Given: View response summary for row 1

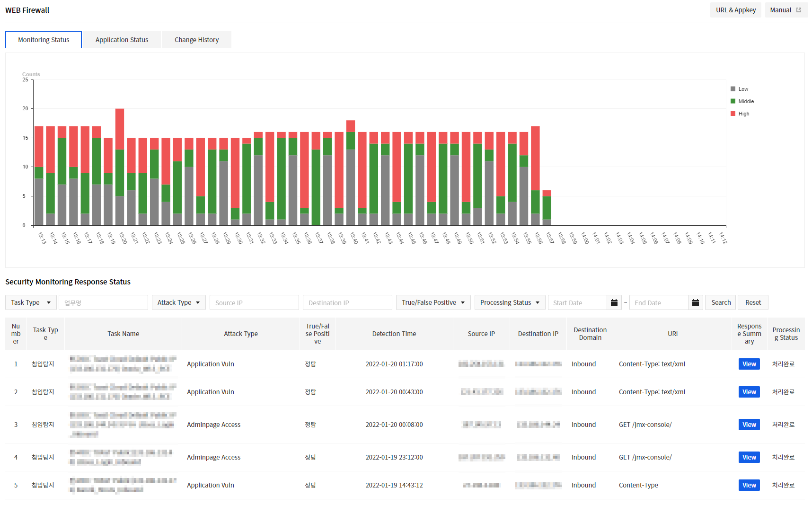Looking at the screenshot, I should coord(749,364).
